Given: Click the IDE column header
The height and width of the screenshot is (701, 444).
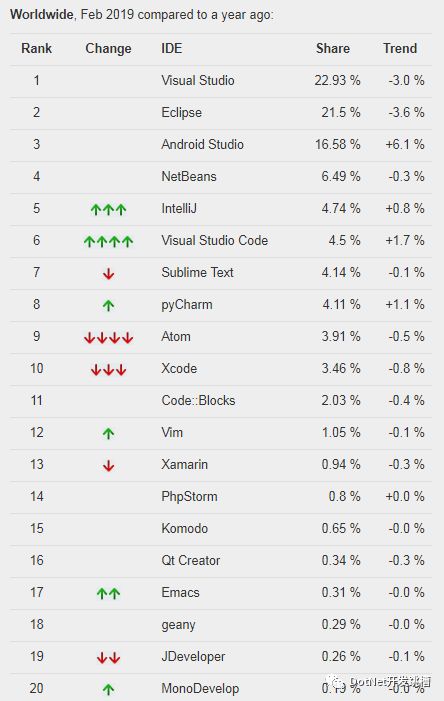Looking at the screenshot, I should 172,48.
